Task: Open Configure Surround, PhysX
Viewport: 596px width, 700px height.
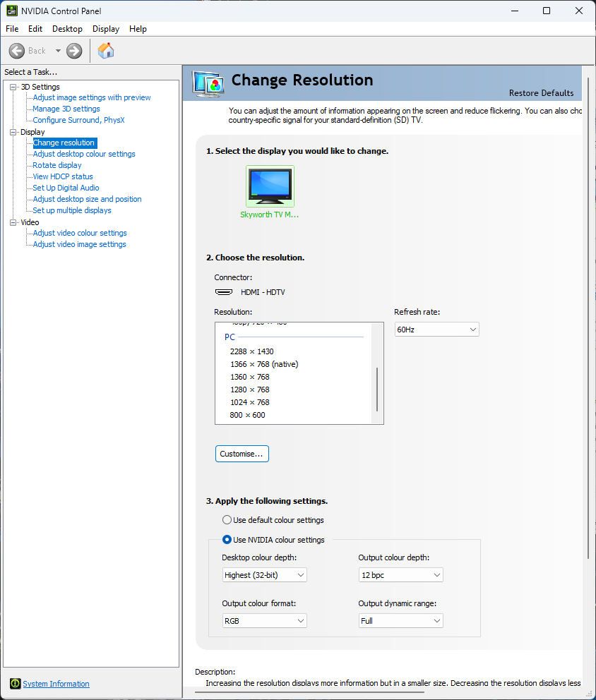Action: pos(78,120)
